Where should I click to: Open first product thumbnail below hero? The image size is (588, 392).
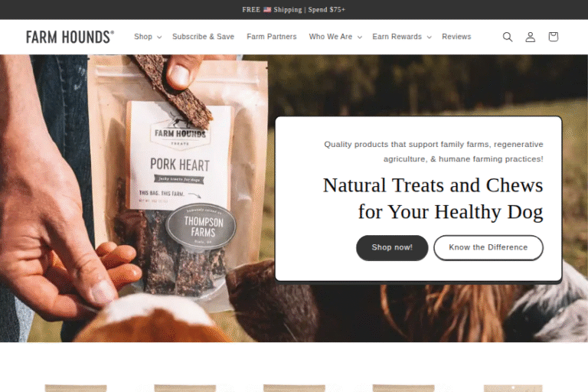(76, 388)
